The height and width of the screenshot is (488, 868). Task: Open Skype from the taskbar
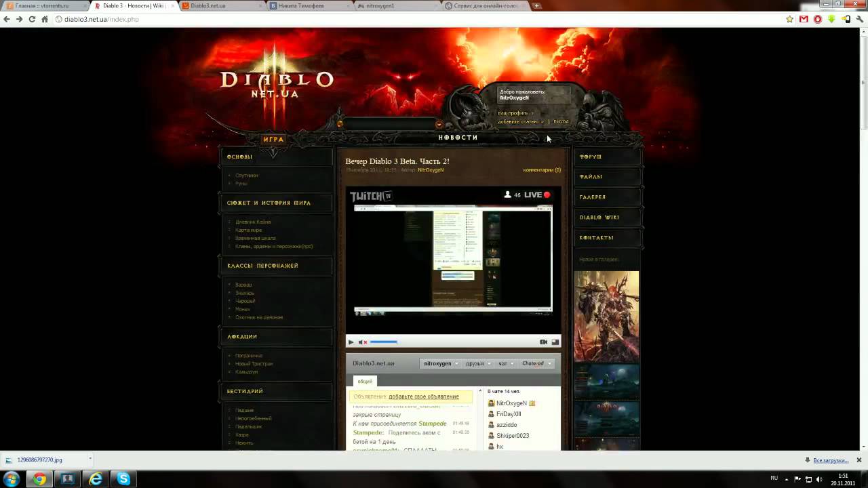pyautogui.click(x=123, y=479)
